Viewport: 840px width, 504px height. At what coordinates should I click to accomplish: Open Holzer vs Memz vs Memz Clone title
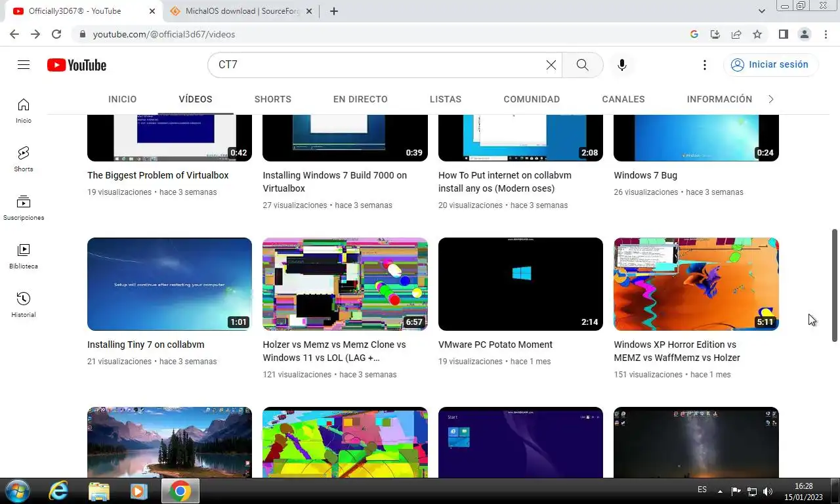(x=334, y=351)
